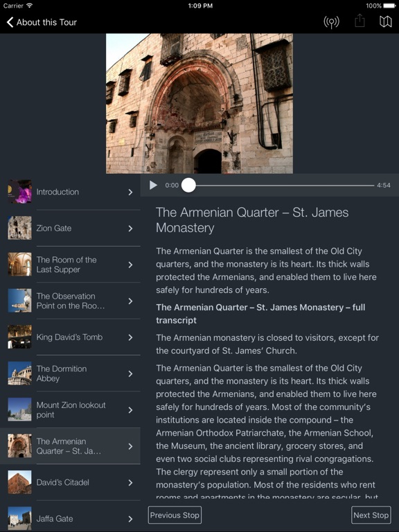Open the Introduction stop

coord(70,192)
